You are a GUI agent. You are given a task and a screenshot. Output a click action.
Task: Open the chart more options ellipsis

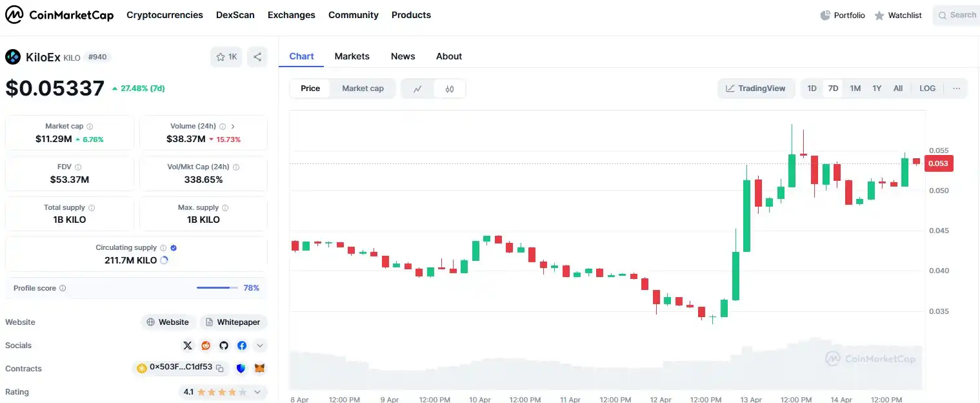956,88
